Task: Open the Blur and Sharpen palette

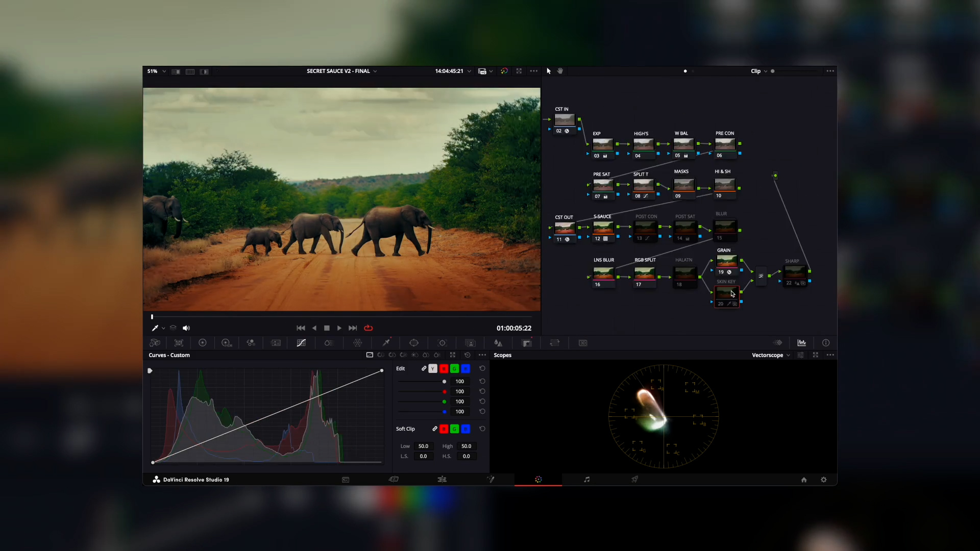Action: pyautogui.click(x=498, y=343)
